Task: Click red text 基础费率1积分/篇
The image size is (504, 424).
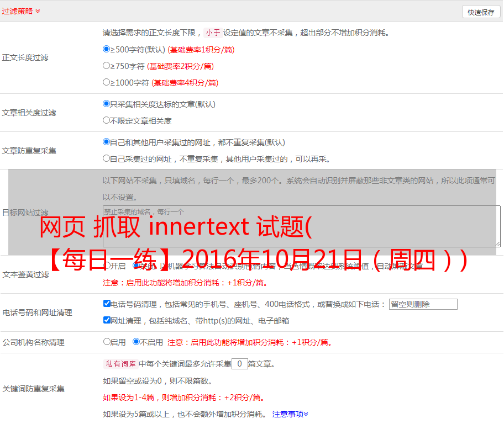Action: click(201, 50)
